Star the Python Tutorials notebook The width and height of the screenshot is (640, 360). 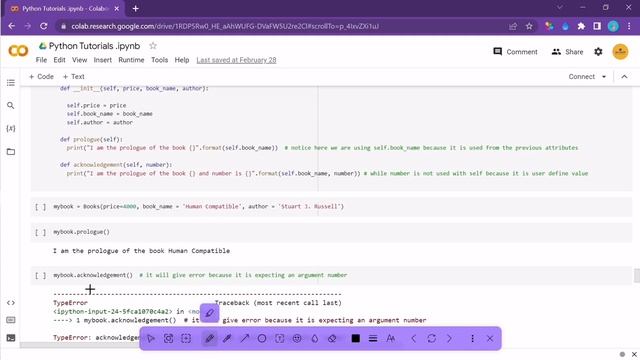tap(153, 46)
